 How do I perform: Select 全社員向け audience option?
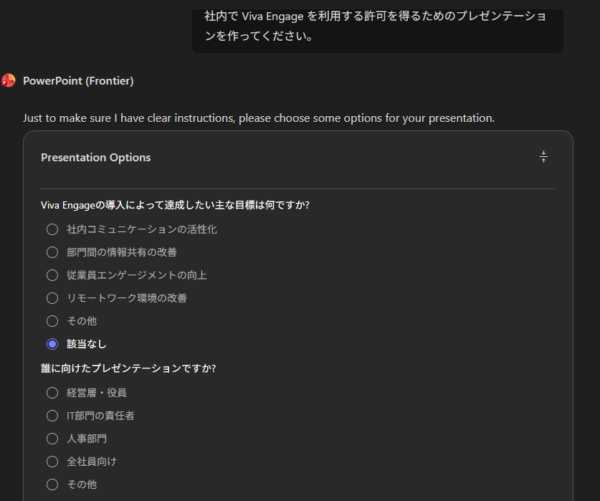coord(52,461)
